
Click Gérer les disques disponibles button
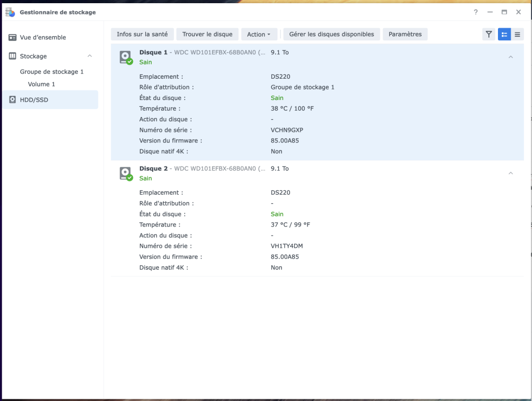pyautogui.click(x=331, y=35)
